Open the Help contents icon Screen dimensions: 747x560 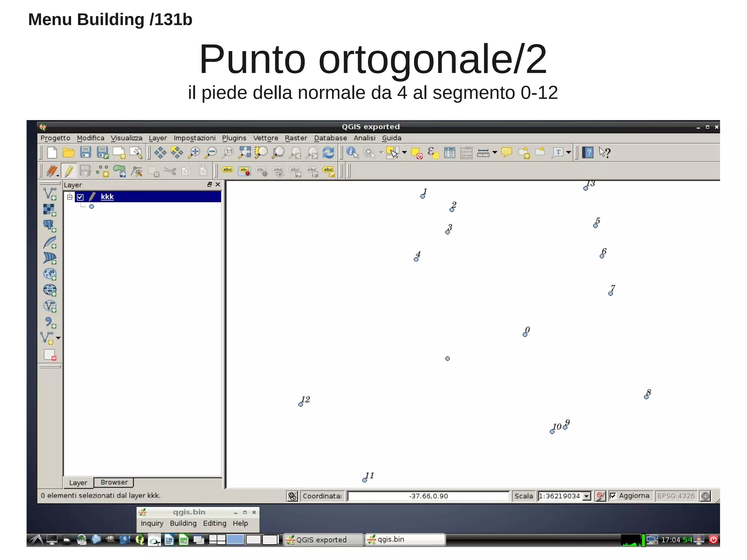[588, 152]
